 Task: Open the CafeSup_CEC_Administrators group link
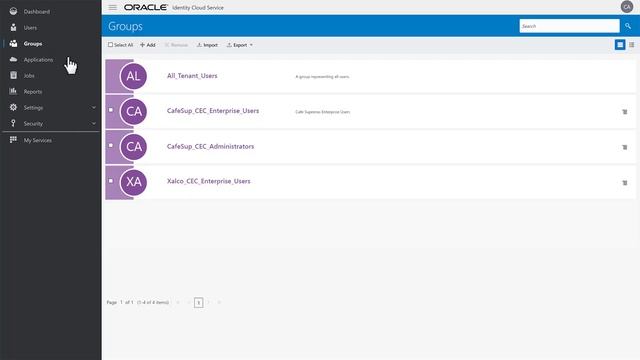(x=210, y=146)
